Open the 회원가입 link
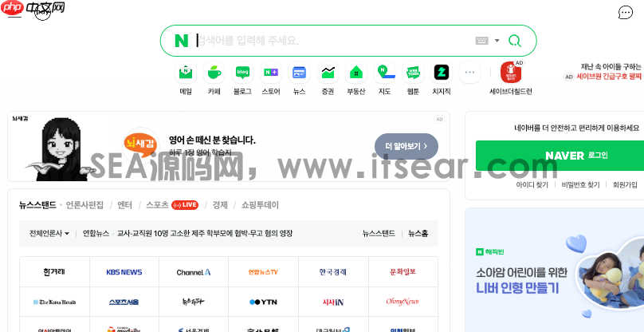The width and height of the screenshot is (644, 332). click(625, 185)
